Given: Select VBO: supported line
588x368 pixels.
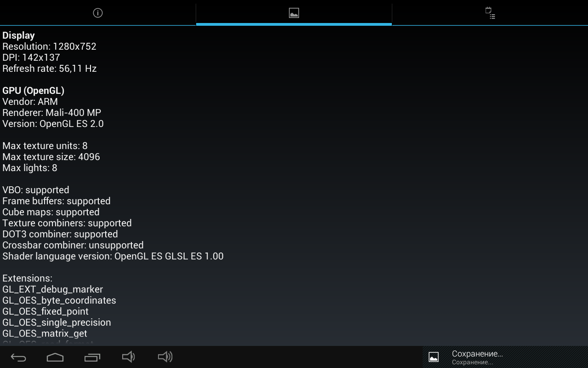Looking at the screenshot, I should (x=36, y=190).
